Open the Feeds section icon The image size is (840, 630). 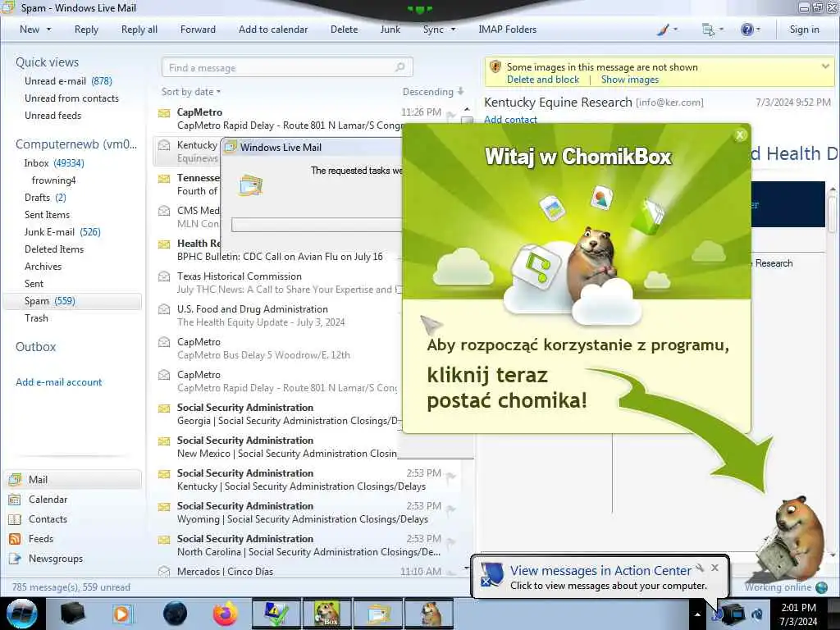[15, 539]
